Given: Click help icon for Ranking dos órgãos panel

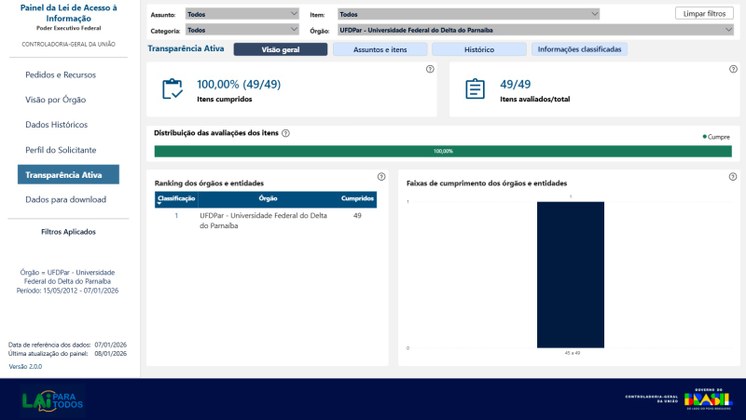Looking at the screenshot, I should [x=381, y=177].
